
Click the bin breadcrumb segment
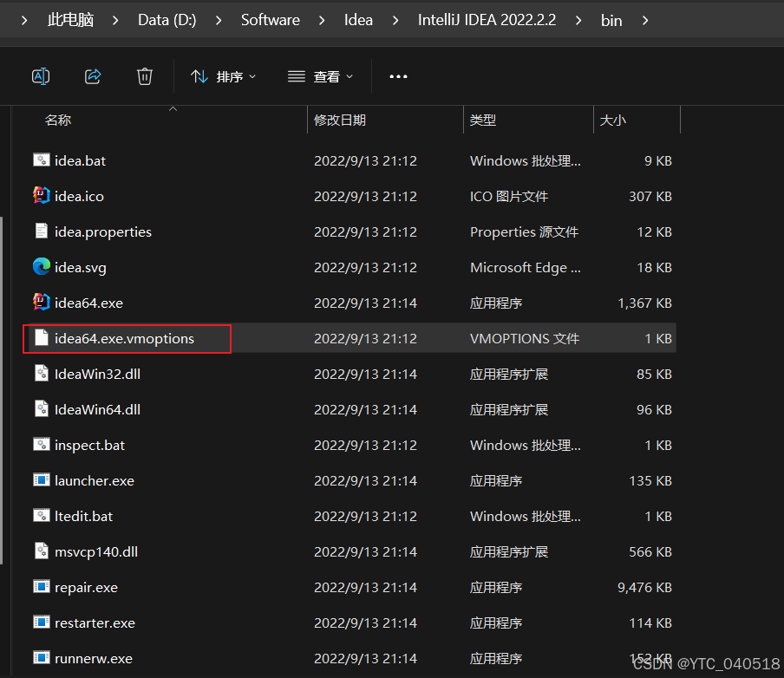611,21
